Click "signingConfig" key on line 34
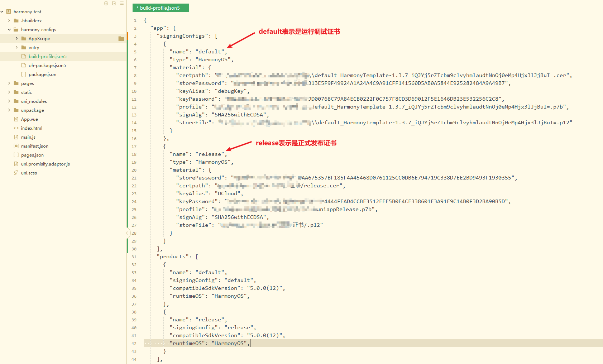This screenshot has height=364, width=603. point(194,280)
